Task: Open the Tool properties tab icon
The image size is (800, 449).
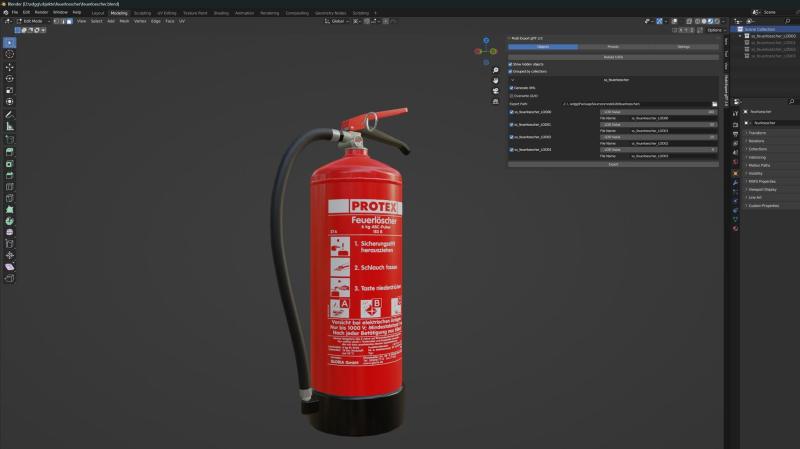Action: [735, 113]
